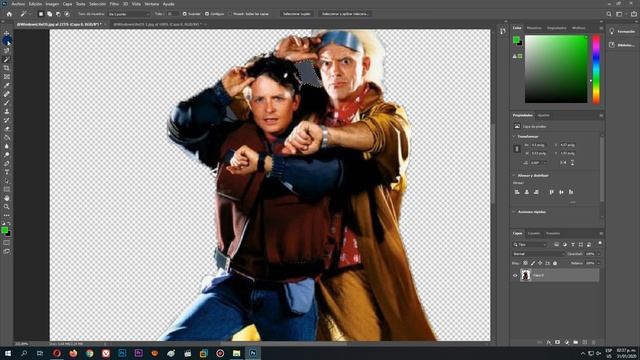Image resolution: width=640 pixels, height=360 pixels.
Task: Collapse the Transformar section
Action: click(x=514, y=136)
